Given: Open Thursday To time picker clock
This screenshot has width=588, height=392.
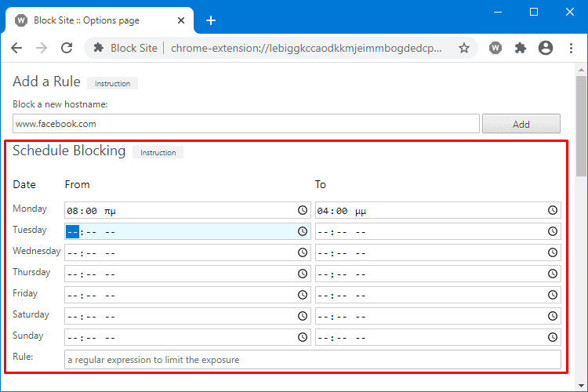Looking at the screenshot, I should (553, 274).
